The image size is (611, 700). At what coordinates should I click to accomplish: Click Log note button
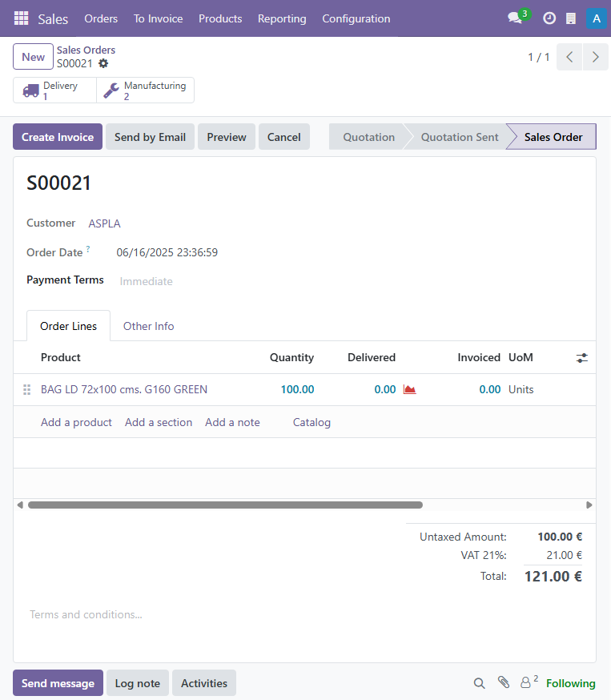tap(138, 683)
